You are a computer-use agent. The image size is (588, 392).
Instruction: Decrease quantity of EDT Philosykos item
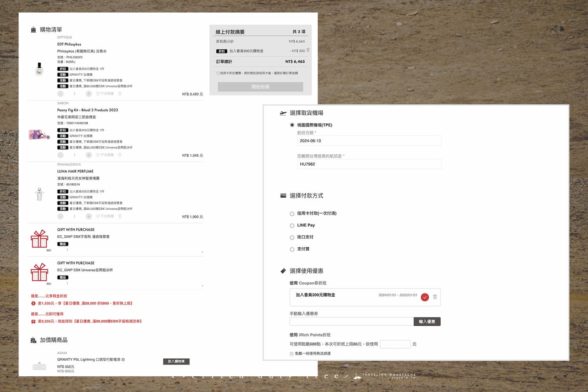click(x=60, y=94)
